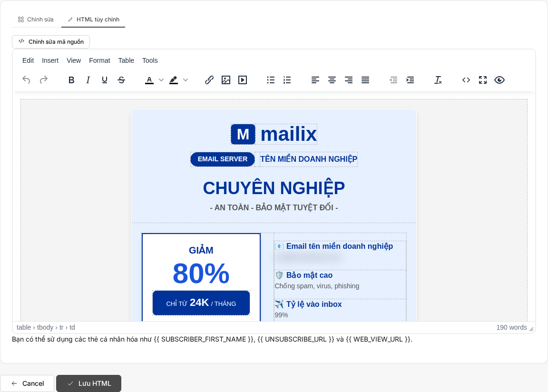This screenshot has width=548, height=392.
Task: Justify text alignment
Action: coord(365,80)
